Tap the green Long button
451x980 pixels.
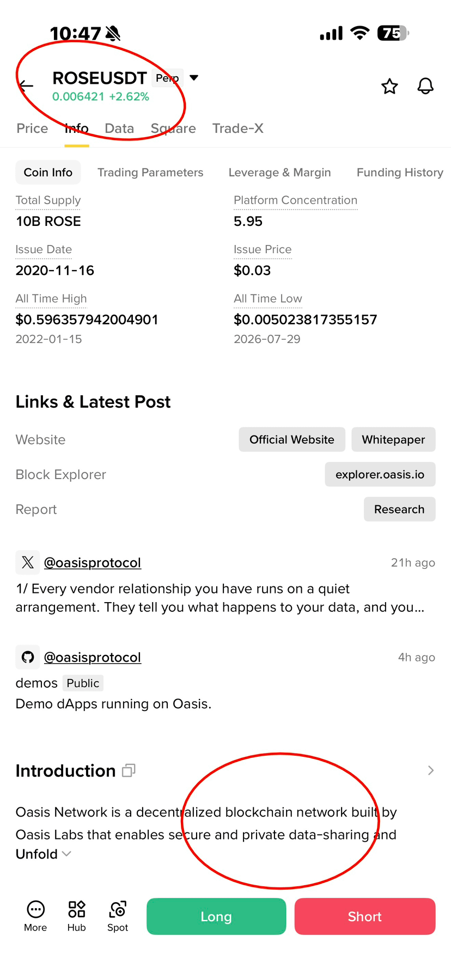tap(216, 916)
